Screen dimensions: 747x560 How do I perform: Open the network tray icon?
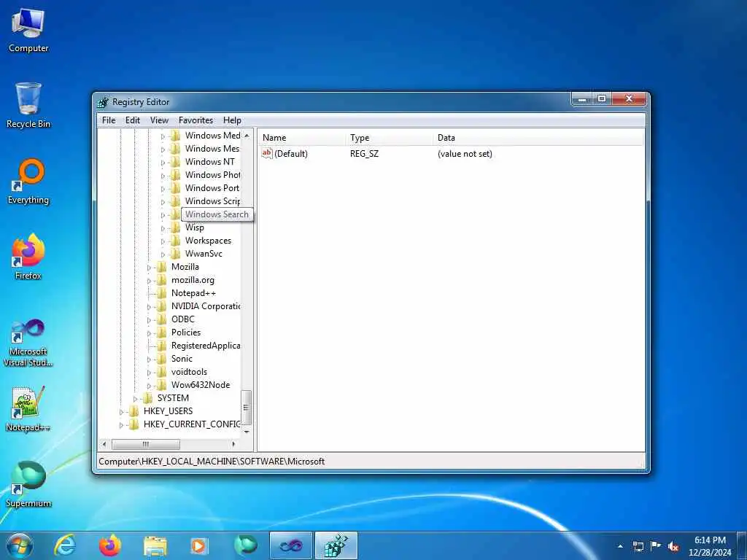[638, 546]
